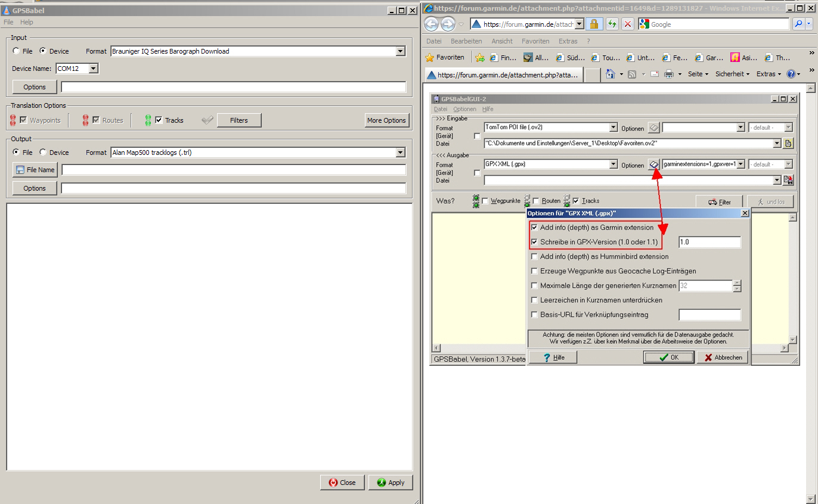
Task: Open the Ansicht menu in browser
Action: (501, 41)
